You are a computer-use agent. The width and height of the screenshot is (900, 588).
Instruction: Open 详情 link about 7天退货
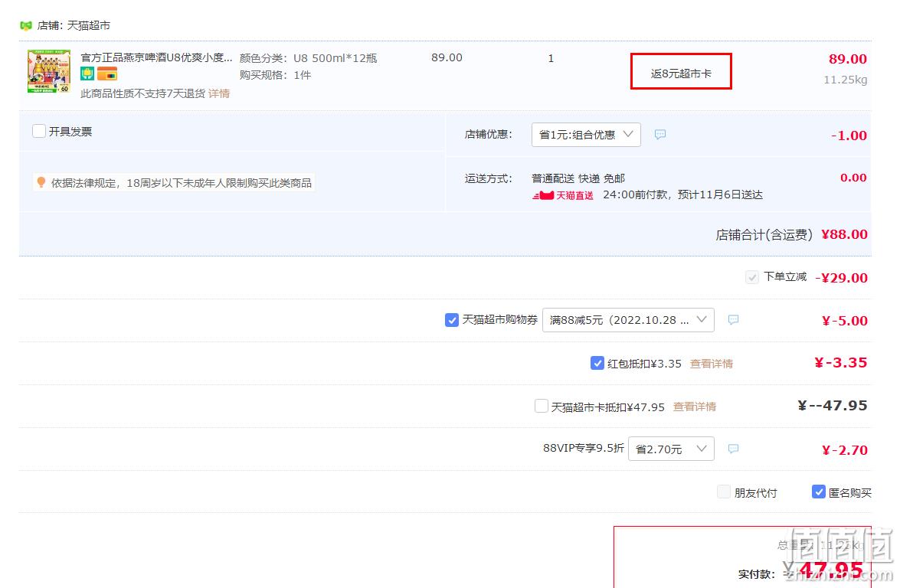[219, 93]
